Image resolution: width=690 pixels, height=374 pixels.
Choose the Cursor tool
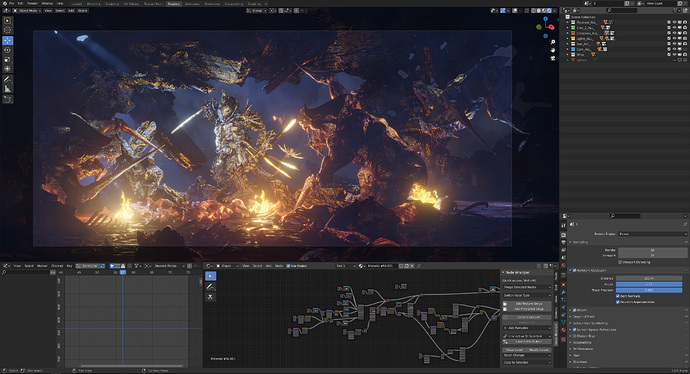[x=7, y=30]
